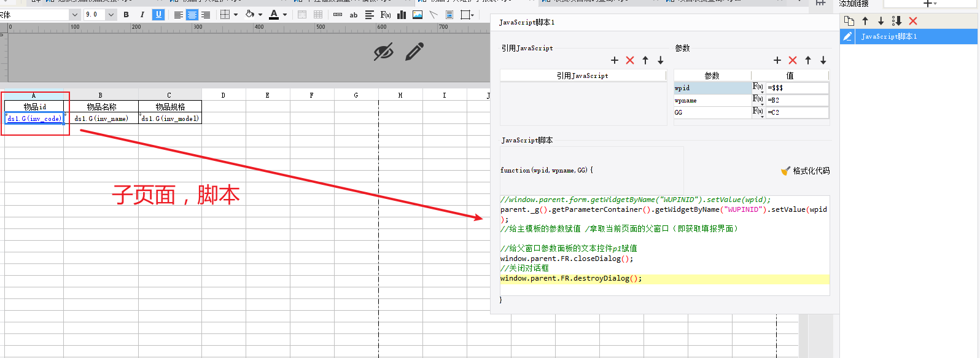Select cell ds1.G(inv_name)
This screenshot has height=358, width=980.
coord(101,119)
